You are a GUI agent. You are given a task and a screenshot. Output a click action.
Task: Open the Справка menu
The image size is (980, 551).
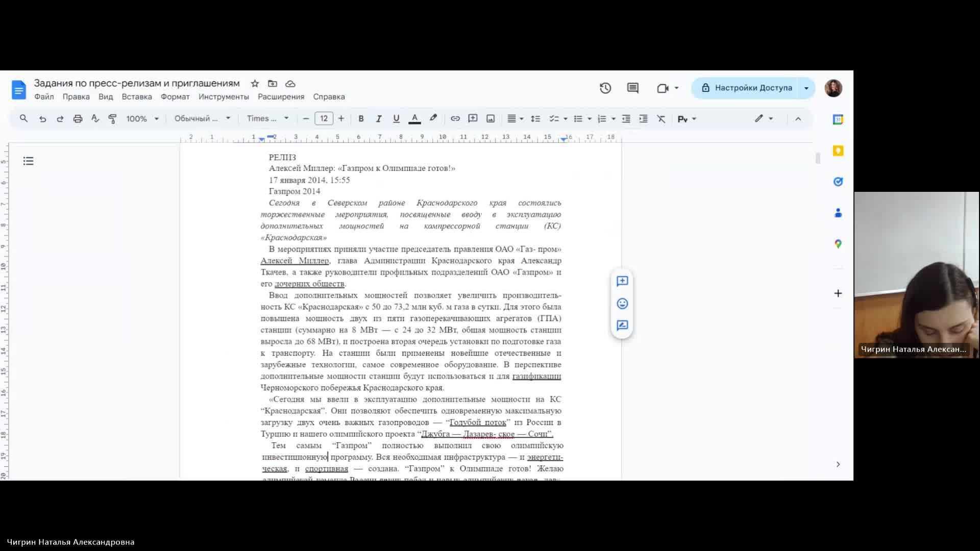[329, 97]
